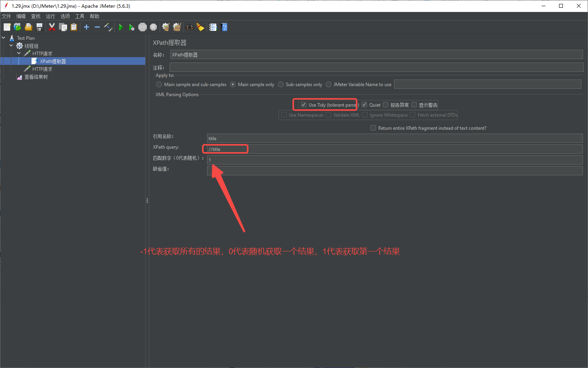Open the 工具 menu
588x368 pixels.
click(80, 16)
